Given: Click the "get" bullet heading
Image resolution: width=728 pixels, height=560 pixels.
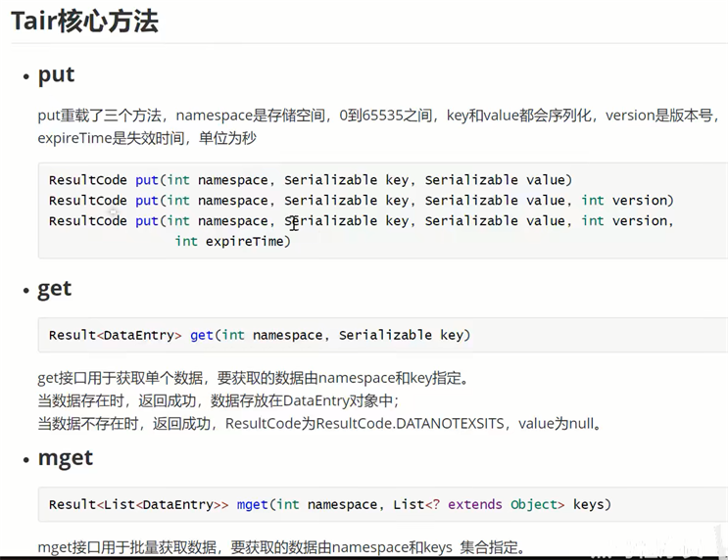Looking at the screenshot, I should 54,290.
